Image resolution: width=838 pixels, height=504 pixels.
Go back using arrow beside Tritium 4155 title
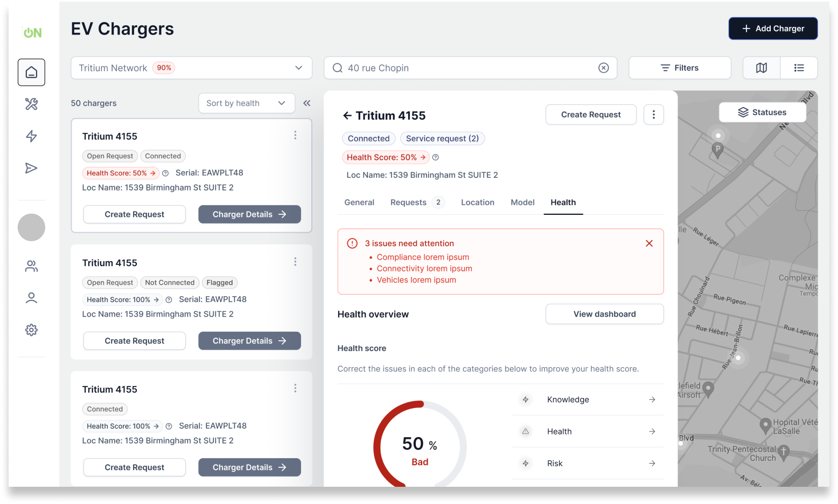347,115
